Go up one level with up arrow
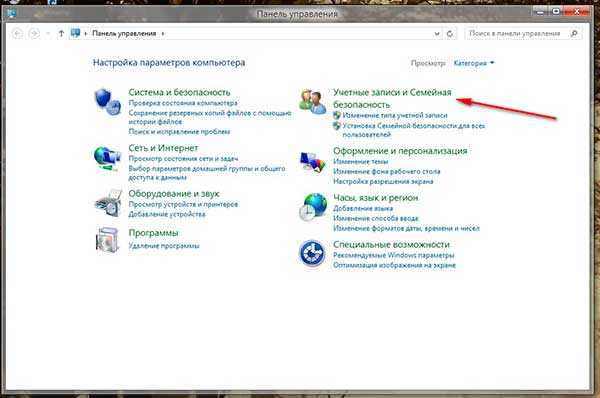Viewport: 600px width, 398px height. [61, 34]
